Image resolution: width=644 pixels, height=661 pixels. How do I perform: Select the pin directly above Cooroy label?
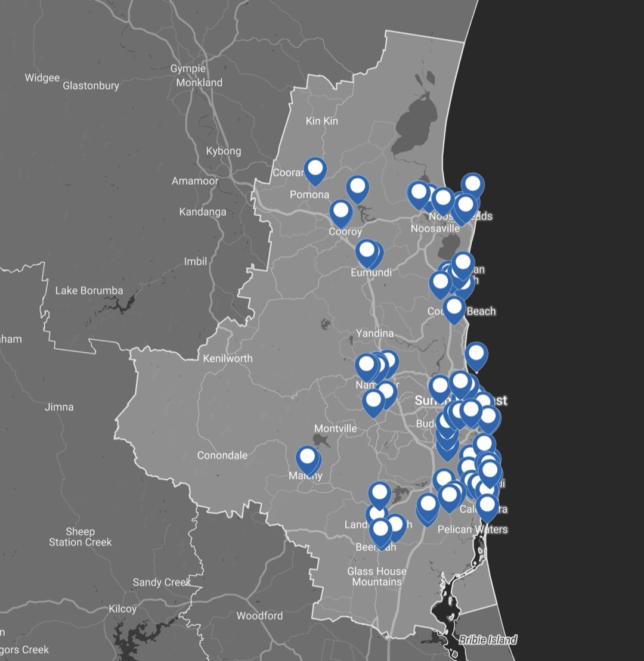click(340, 212)
